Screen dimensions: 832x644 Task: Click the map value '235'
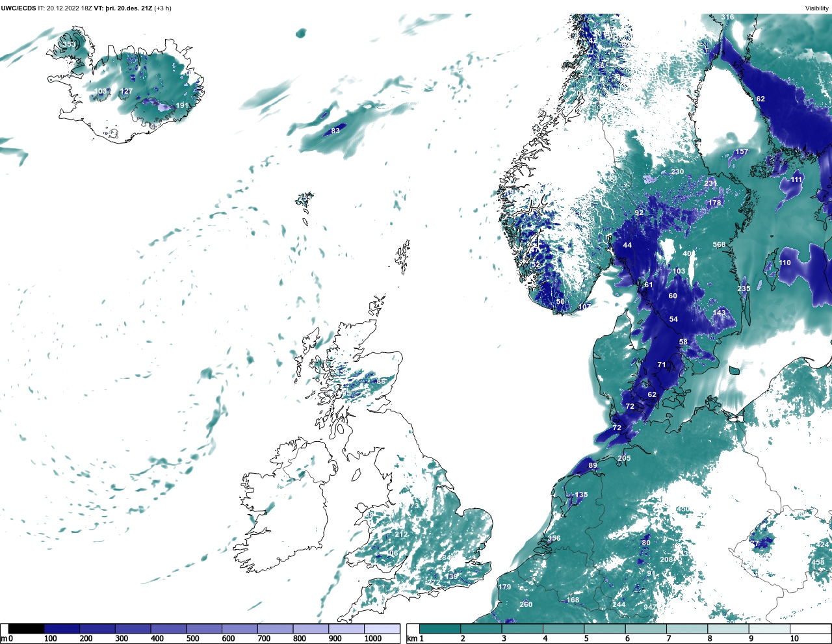[744, 289]
